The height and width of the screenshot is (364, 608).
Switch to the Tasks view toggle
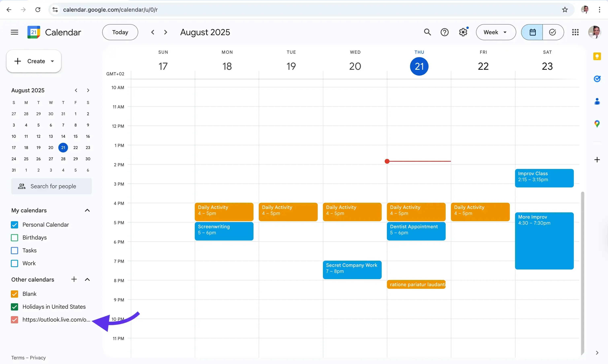552,32
